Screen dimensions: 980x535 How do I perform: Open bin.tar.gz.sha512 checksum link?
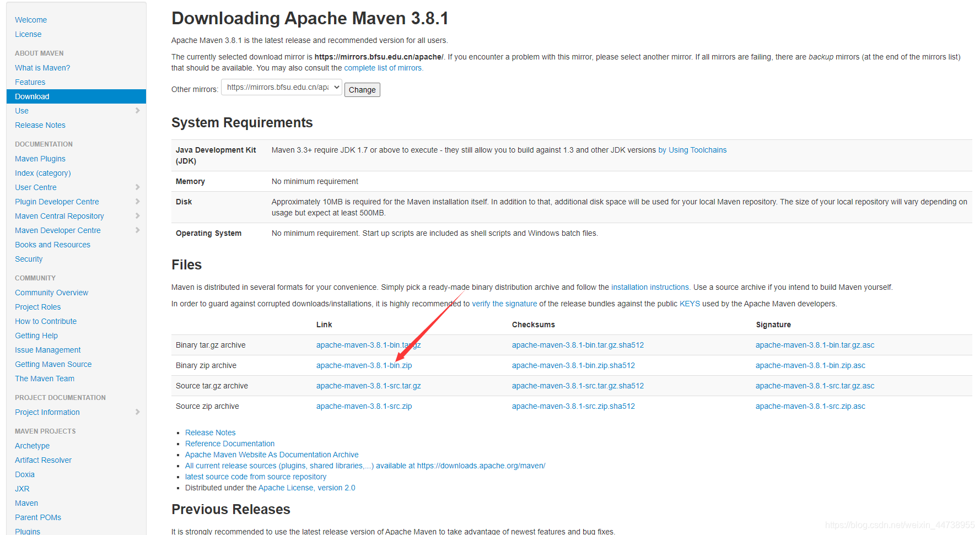click(578, 345)
